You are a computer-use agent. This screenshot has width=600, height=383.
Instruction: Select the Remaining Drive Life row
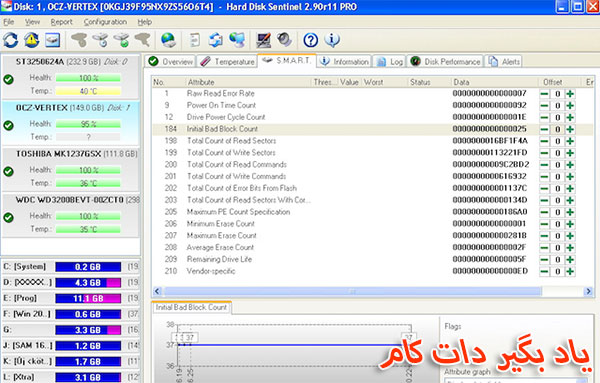click(373, 259)
